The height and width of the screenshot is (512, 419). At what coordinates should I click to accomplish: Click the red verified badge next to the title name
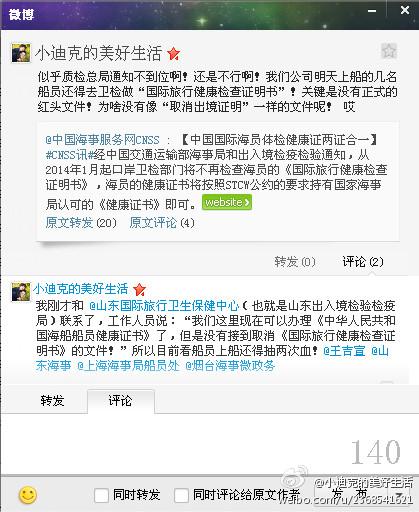[174, 54]
